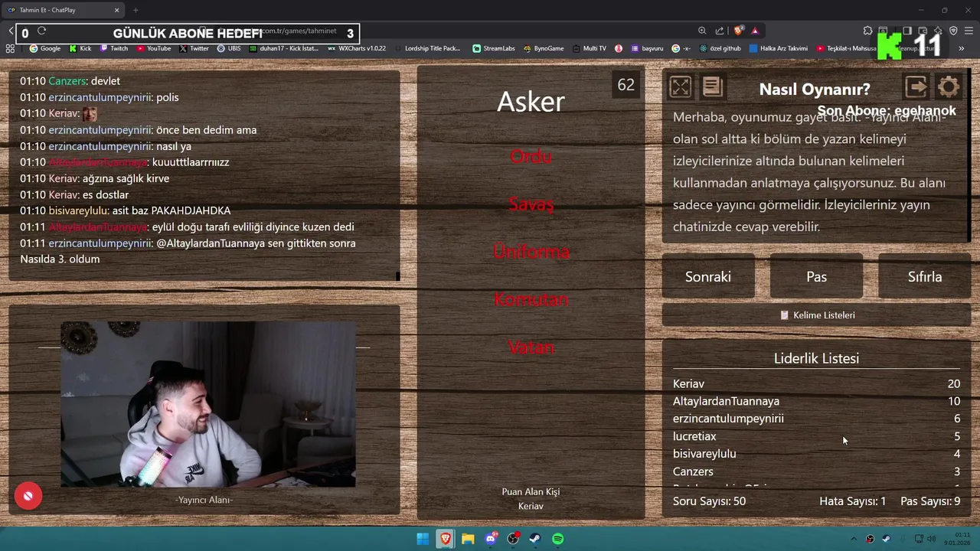The width and height of the screenshot is (980, 551).
Task: Click the Sıfırla button
Action: click(925, 277)
